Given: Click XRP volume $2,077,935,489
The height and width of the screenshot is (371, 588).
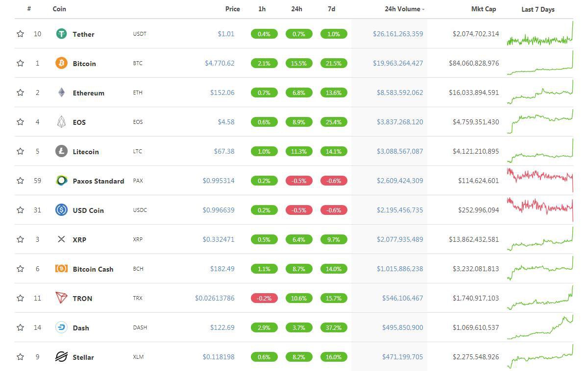Looking at the screenshot, I should click(x=400, y=239).
